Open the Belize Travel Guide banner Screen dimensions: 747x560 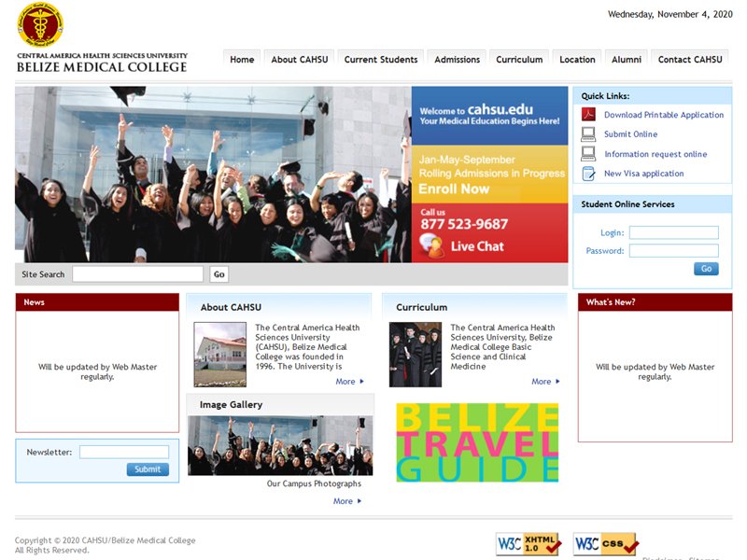click(477, 442)
